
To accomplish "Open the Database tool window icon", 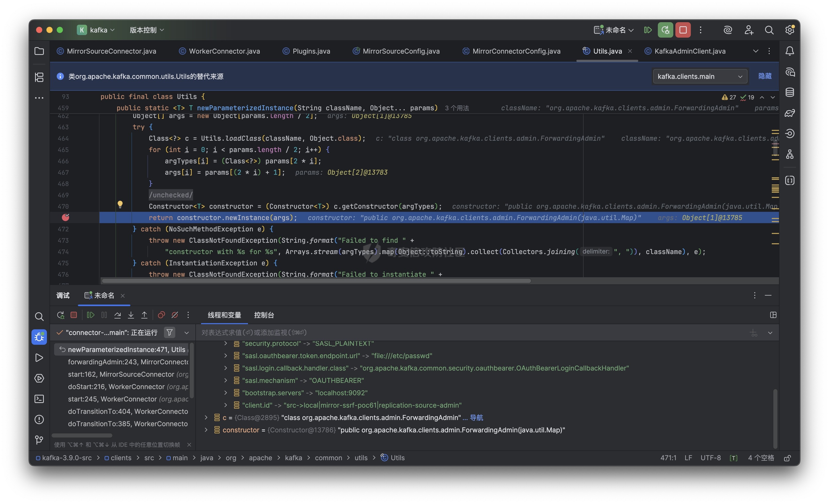I will pos(790,92).
